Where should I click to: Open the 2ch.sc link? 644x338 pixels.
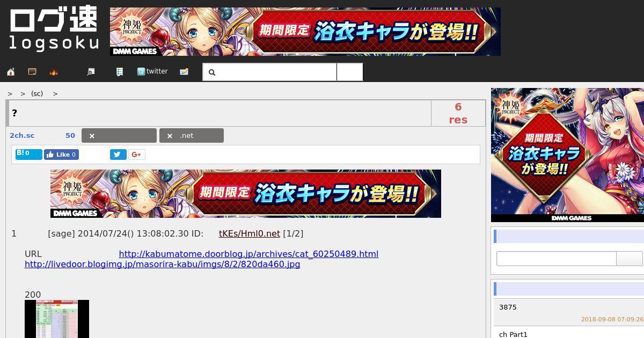tap(22, 136)
